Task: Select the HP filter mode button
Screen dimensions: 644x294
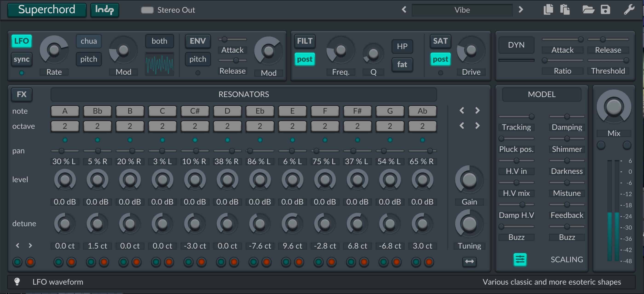Action: coord(402,46)
